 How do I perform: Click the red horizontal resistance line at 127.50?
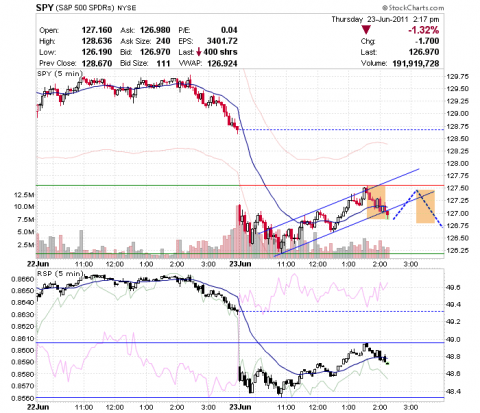[342, 185]
